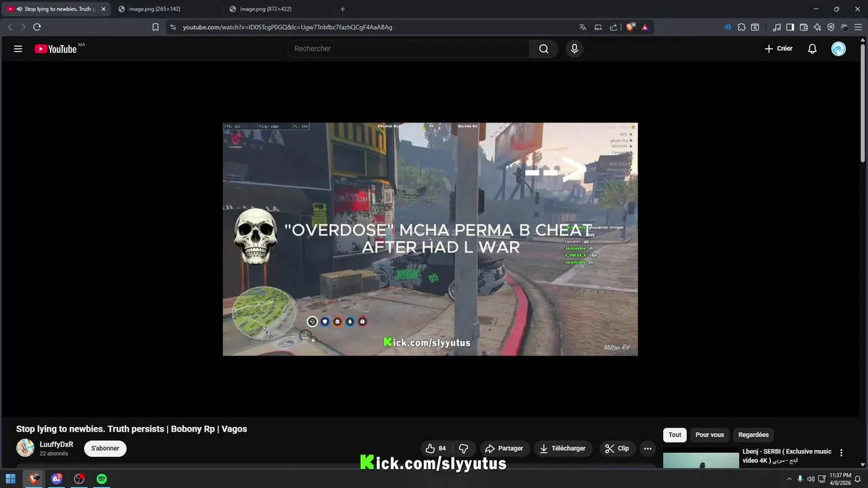Open Brave Rewards triangle icon
The image size is (868, 488).
645,27
